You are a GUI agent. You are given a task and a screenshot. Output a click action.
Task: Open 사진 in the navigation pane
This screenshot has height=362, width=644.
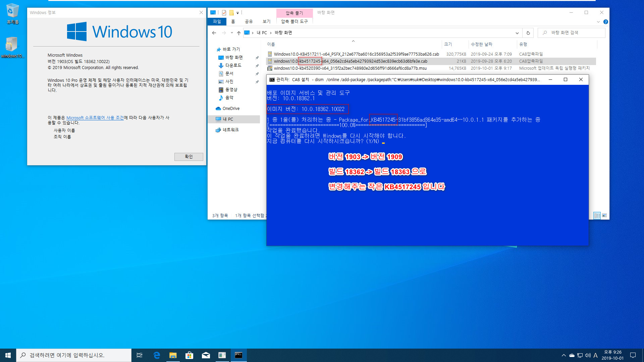[x=229, y=82]
